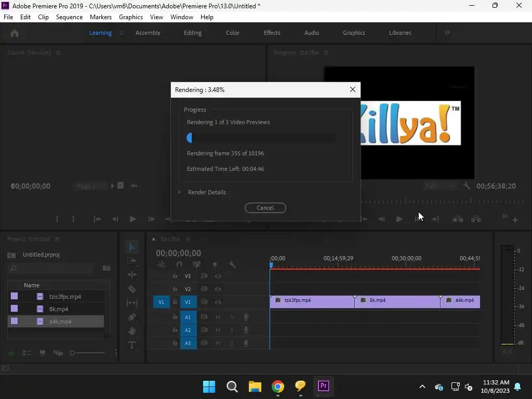
Task: Toggle A1 track targeting
Action: tap(188, 317)
